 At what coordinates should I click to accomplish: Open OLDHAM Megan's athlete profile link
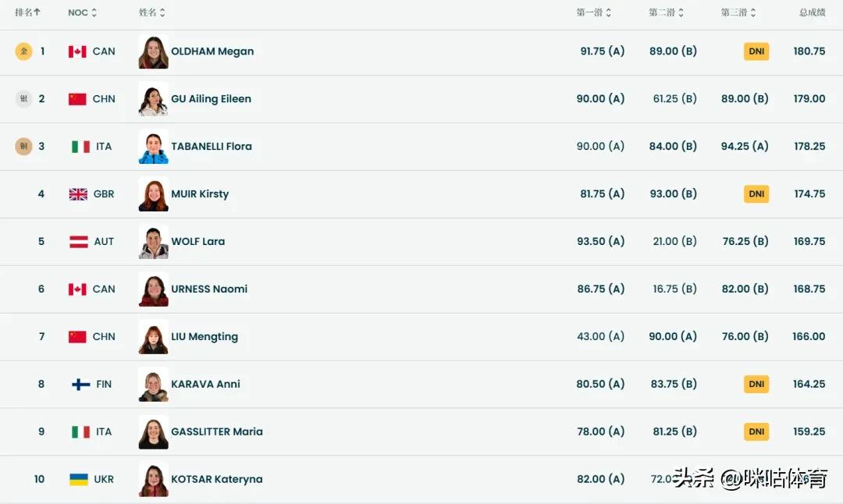click(x=212, y=51)
